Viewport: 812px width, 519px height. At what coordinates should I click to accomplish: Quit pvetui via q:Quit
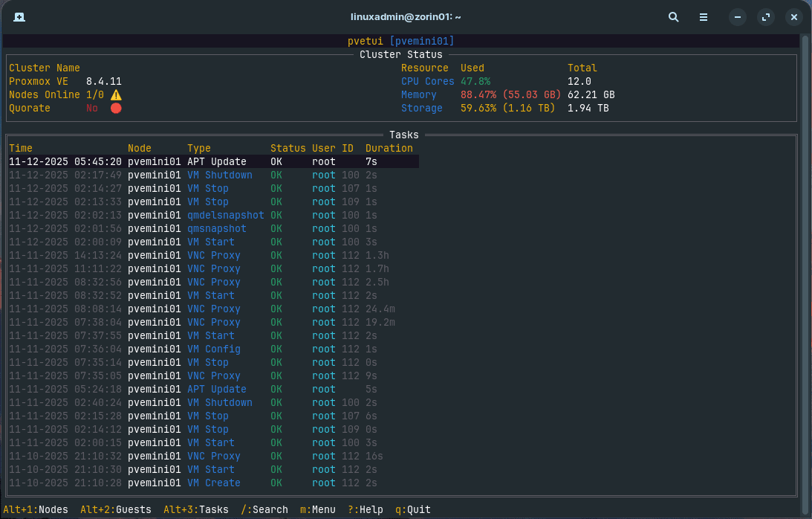pos(415,510)
